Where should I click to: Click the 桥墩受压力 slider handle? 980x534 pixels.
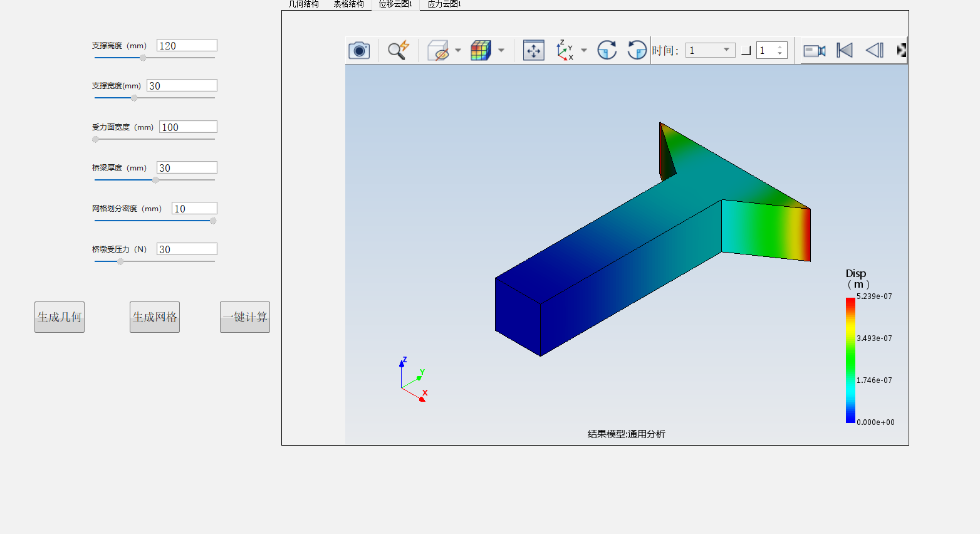(120, 261)
